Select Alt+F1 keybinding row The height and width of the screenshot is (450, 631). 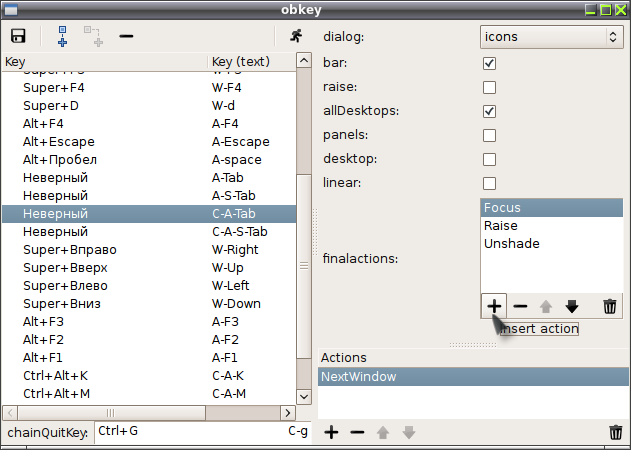[x=149, y=358]
